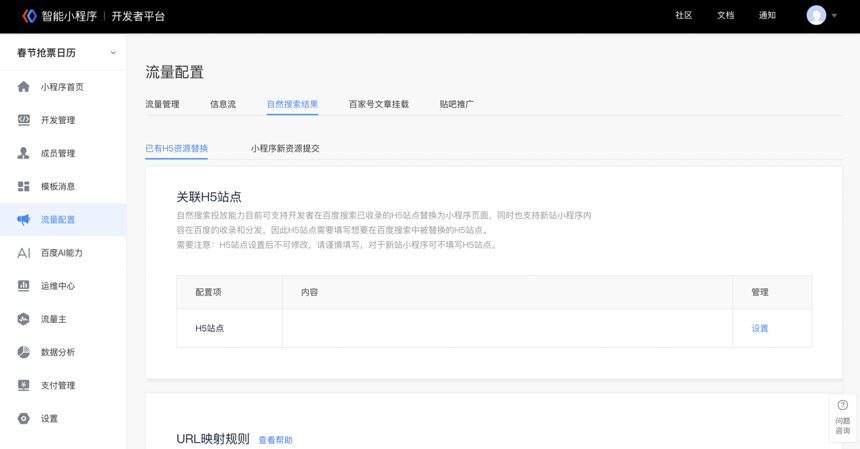The image size is (860, 449).
Task: Go to 小程序首页 in sidebar
Action: [63, 87]
